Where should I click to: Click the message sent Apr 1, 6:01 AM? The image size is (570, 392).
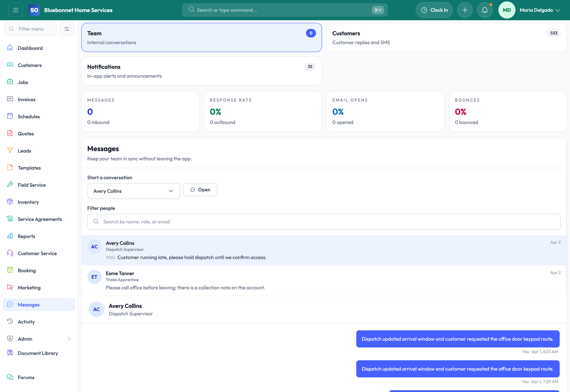458,339
